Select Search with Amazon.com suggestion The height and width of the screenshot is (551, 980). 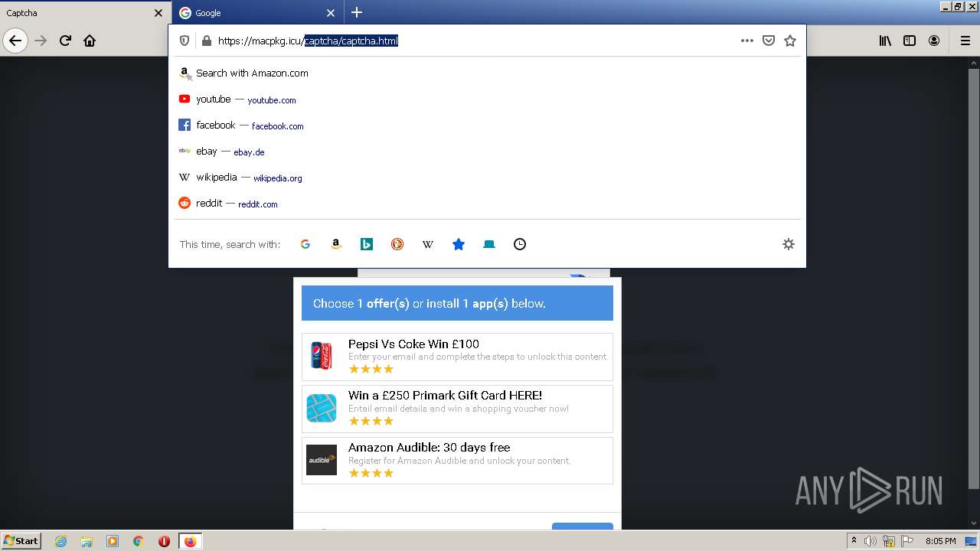pyautogui.click(x=487, y=73)
